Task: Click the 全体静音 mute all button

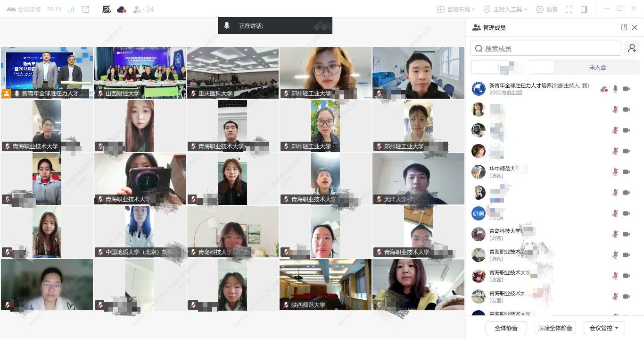Action: click(x=506, y=328)
